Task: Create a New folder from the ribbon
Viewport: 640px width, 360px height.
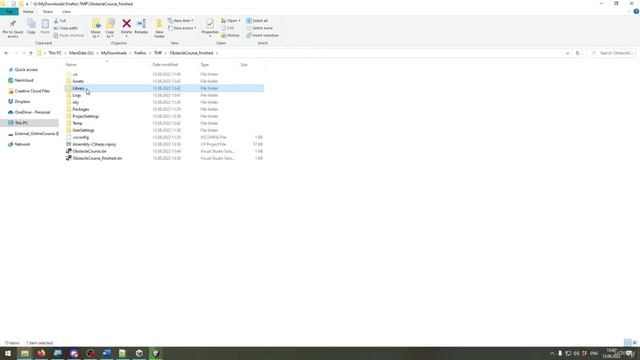Action: click(x=159, y=28)
